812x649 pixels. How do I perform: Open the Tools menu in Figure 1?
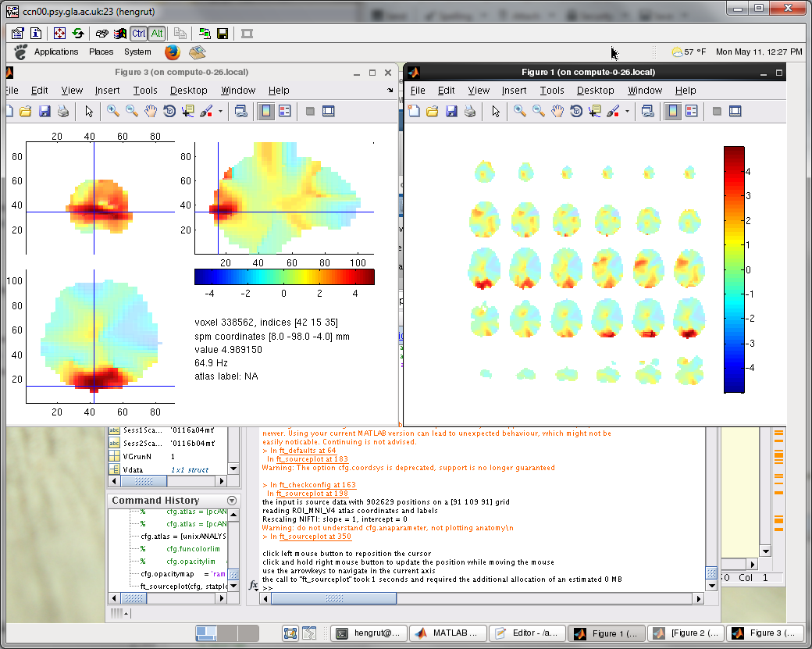(x=551, y=91)
